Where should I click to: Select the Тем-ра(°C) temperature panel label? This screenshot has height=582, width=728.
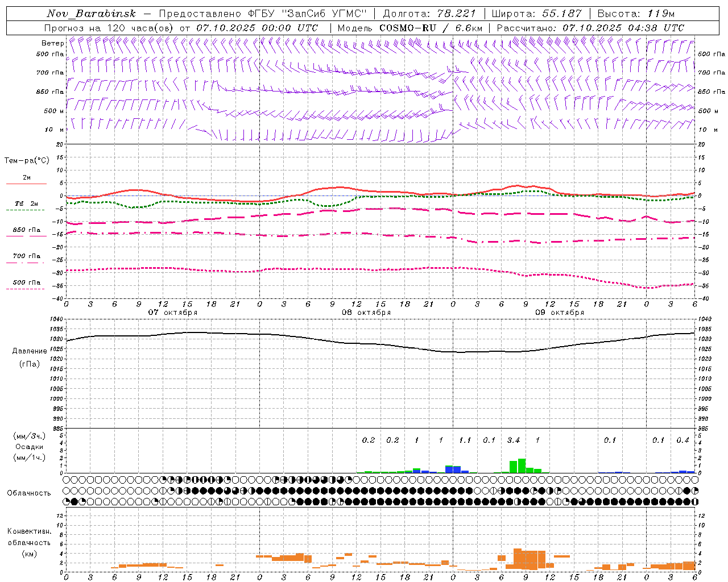27,160
